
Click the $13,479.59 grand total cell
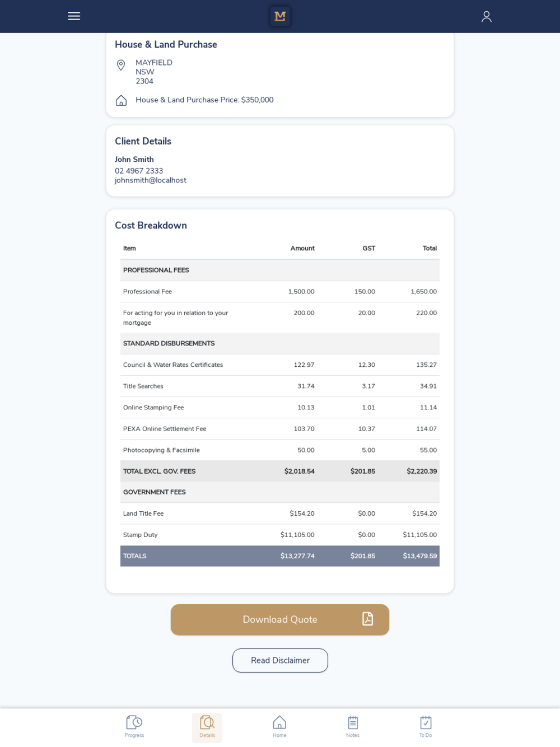tap(420, 556)
